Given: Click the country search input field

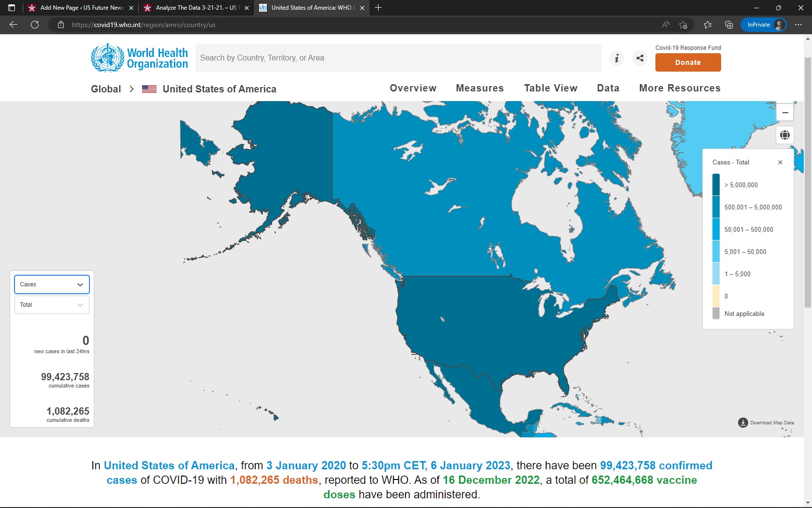Looking at the screenshot, I should (398, 58).
